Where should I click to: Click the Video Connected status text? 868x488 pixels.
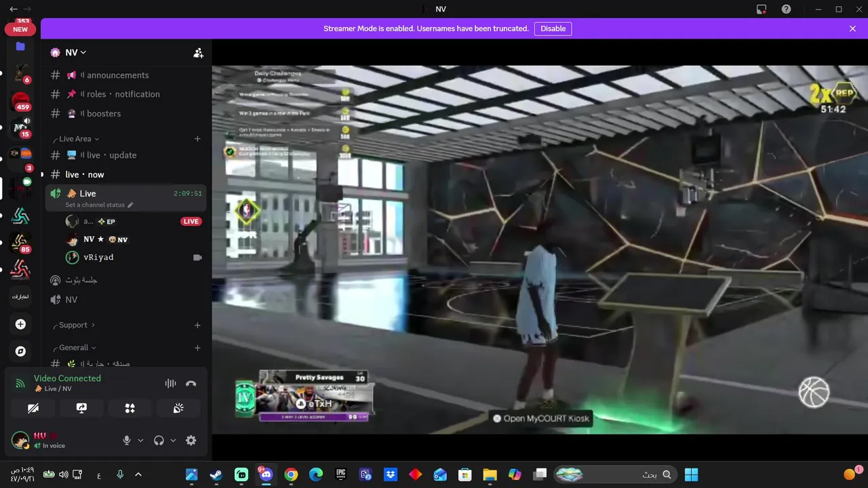point(67,378)
